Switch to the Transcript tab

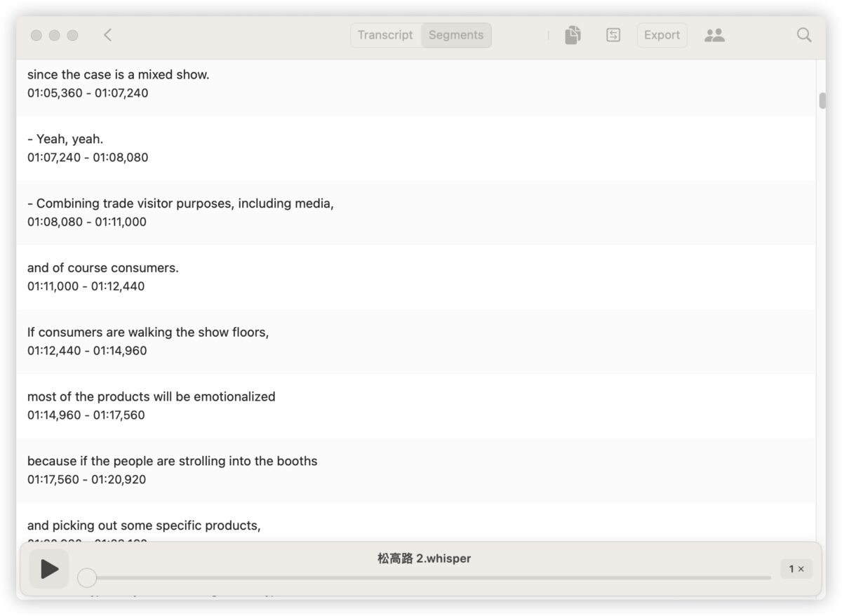(x=385, y=35)
